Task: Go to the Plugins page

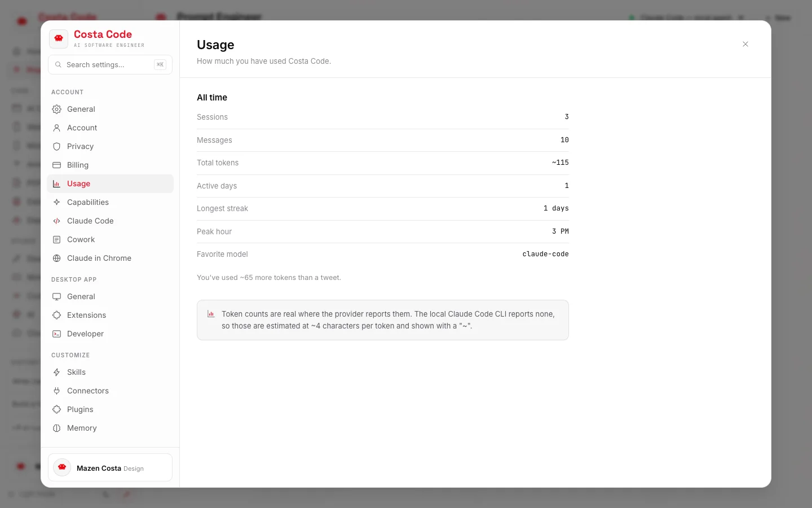Action: [110, 409]
